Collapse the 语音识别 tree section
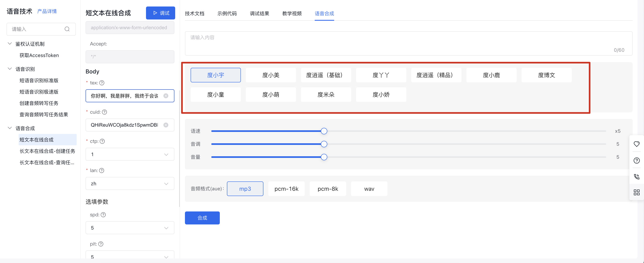Screen dimensions: 644x263 coord(10,69)
